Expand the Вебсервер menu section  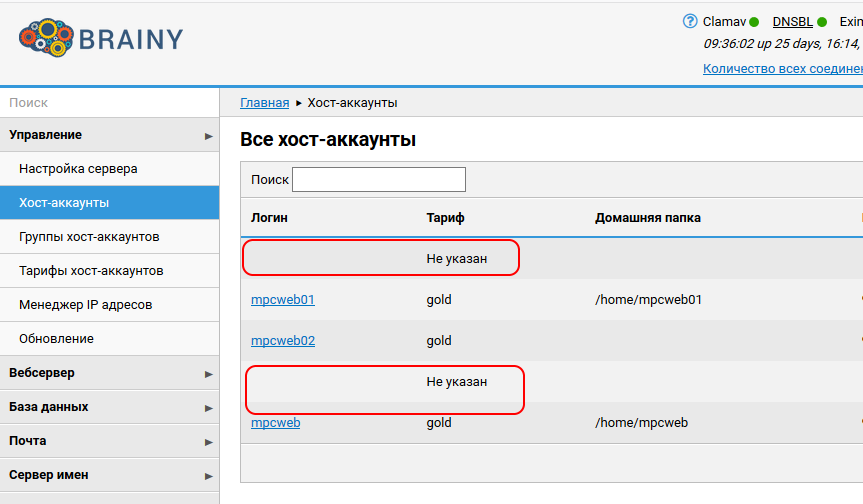(x=109, y=373)
